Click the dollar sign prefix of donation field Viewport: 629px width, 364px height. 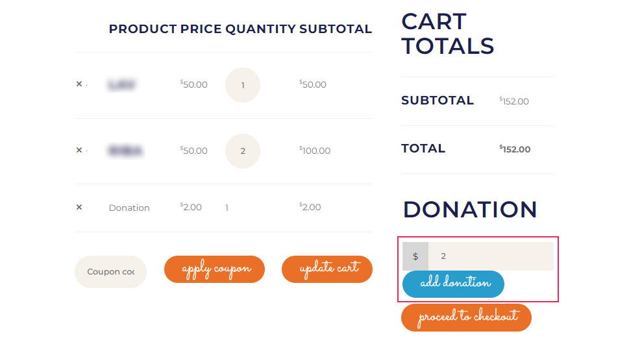[415, 256]
